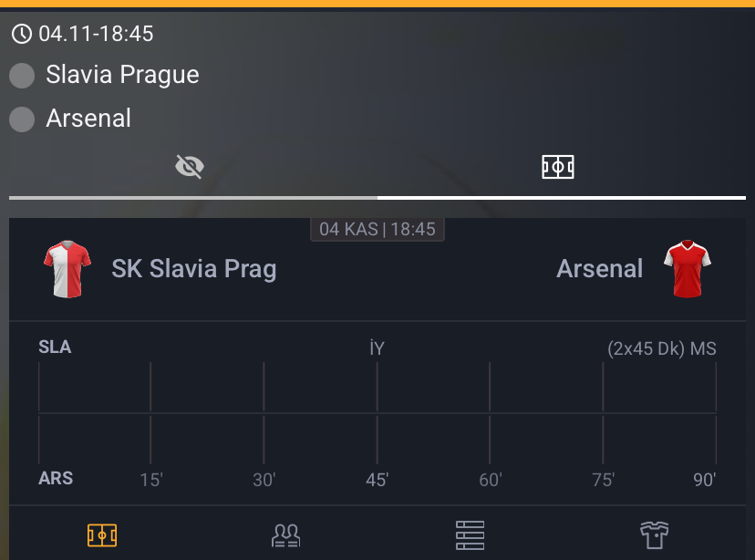755x560 pixels.
Task: Select the circle next to Slavia Prague
Action: click(22, 76)
